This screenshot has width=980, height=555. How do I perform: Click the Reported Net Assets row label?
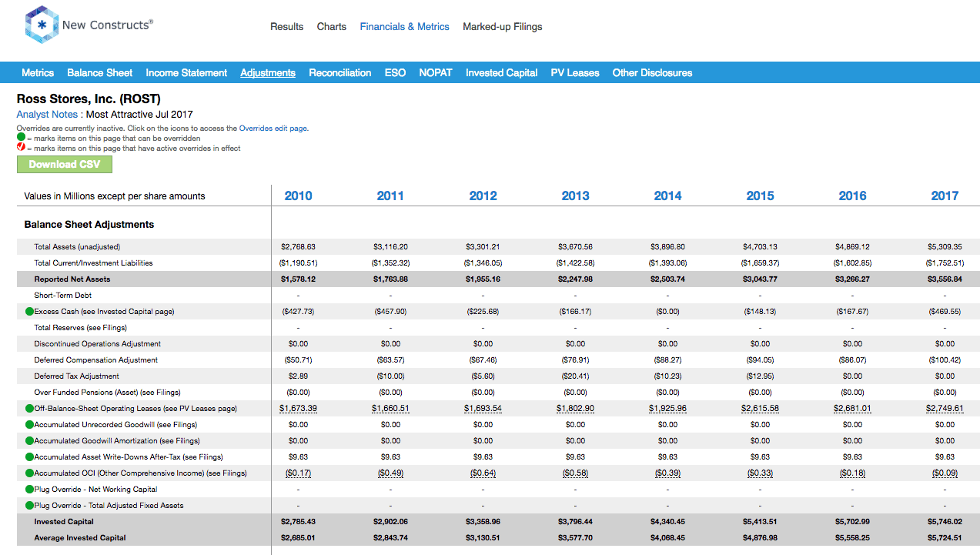pos(72,279)
